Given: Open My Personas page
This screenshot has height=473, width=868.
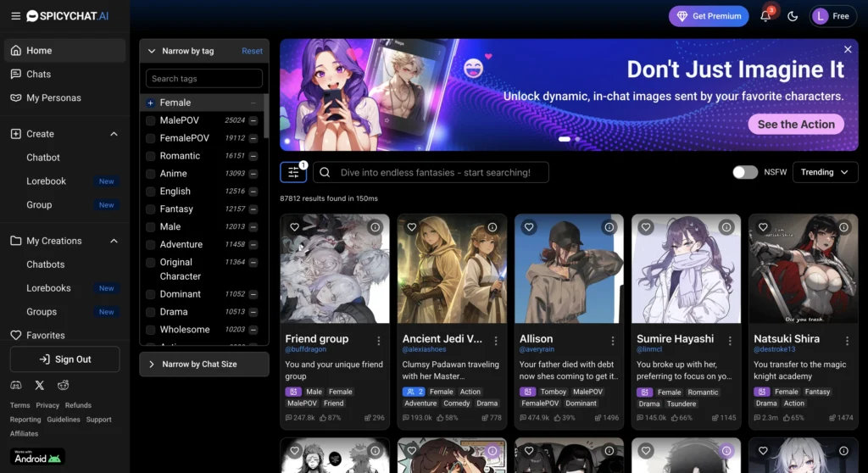Looking at the screenshot, I should click(53, 97).
